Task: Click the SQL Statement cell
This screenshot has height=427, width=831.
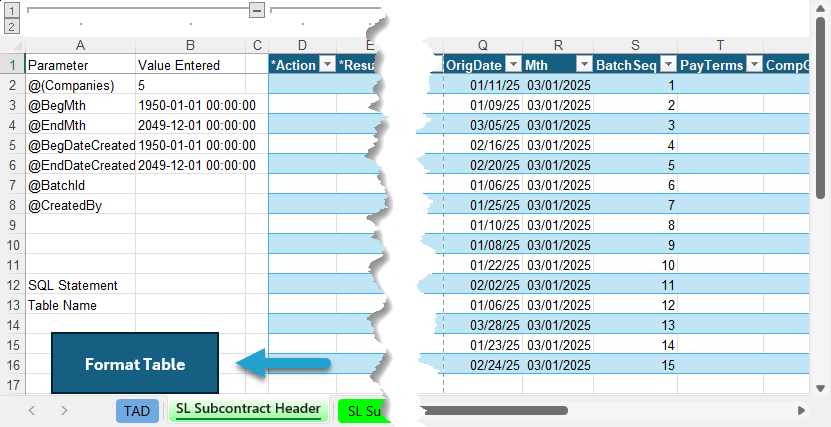Action: pyautogui.click(x=80, y=285)
